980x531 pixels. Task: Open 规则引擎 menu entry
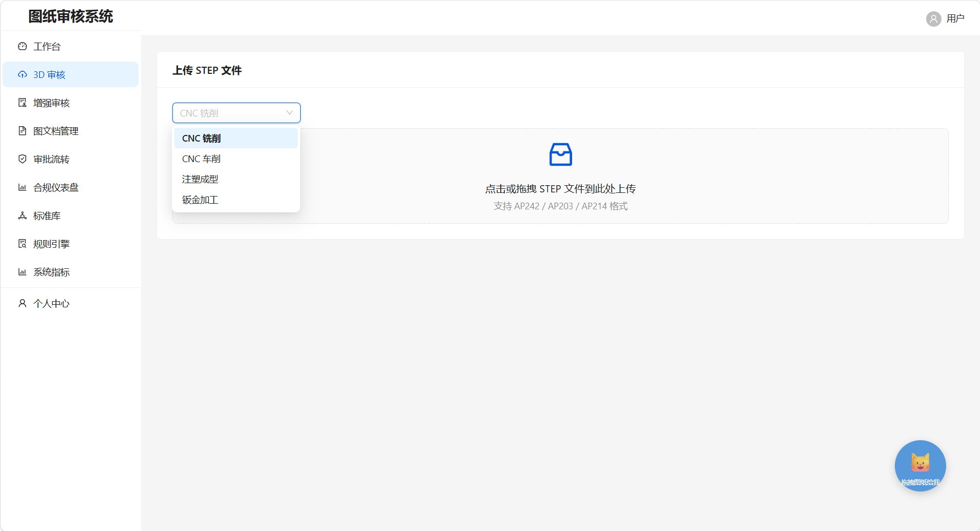tap(70, 244)
